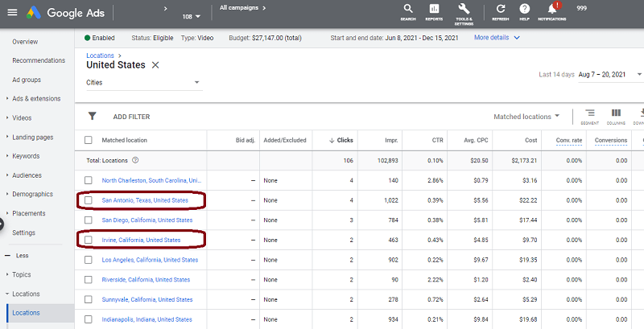Open the Matched locations dropdown

pyautogui.click(x=526, y=117)
